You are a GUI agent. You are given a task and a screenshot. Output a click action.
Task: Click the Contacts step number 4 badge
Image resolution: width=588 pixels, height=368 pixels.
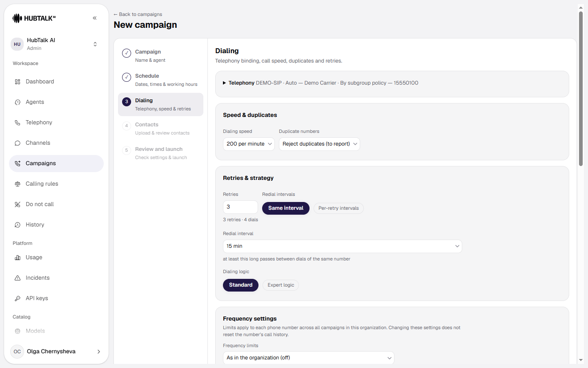click(x=127, y=126)
